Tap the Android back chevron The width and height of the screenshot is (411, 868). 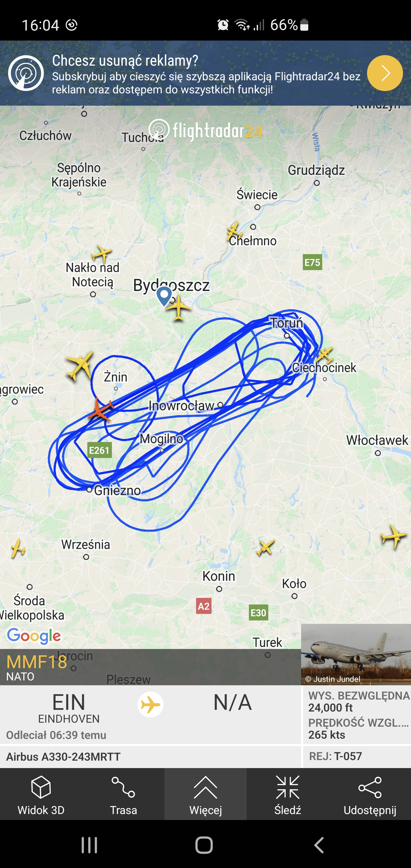click(319, 845)
